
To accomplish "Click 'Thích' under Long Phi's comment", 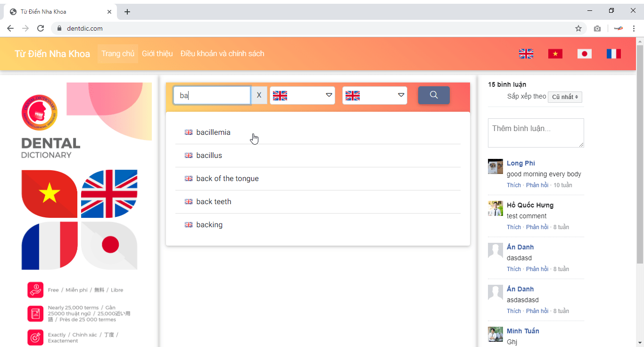I will tap(514, 185).
